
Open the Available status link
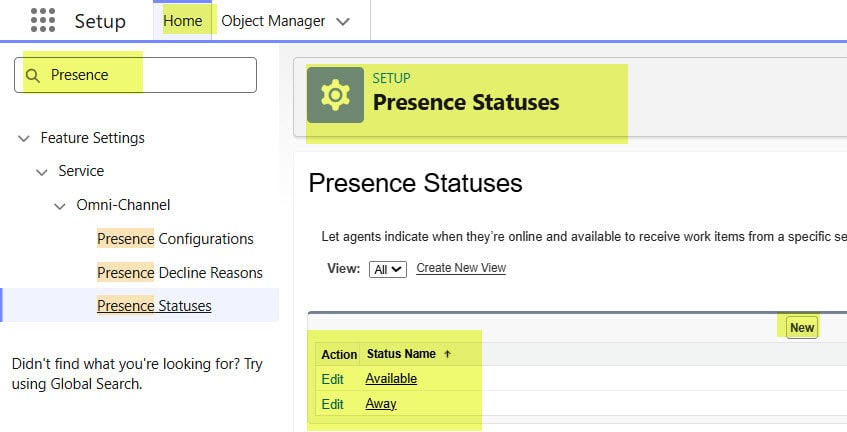391,379
